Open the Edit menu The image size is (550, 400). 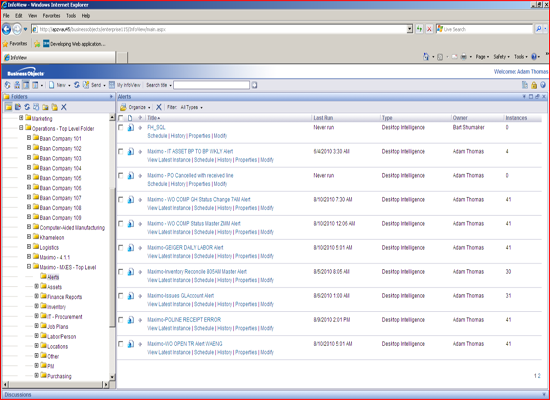click(x=19, y=16)
